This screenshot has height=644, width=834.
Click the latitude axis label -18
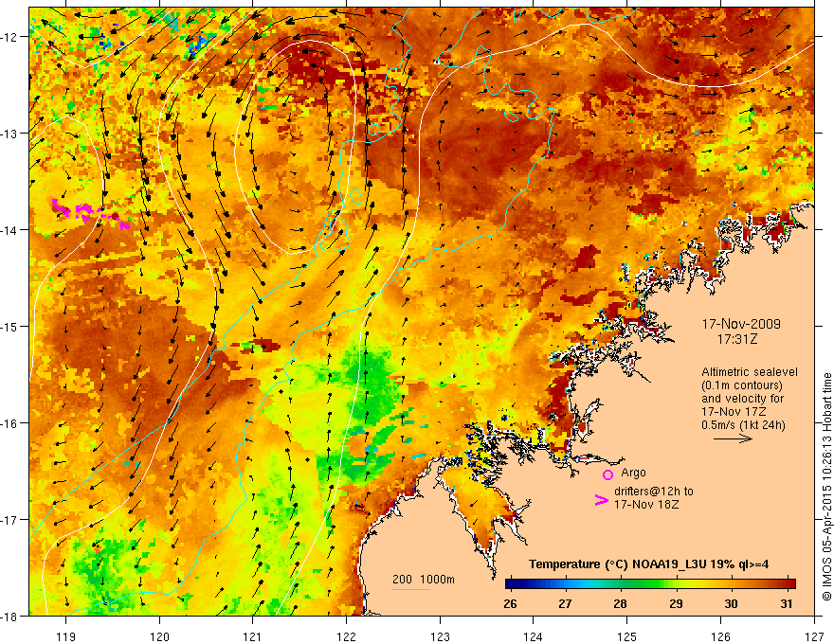tap(9, 616)
